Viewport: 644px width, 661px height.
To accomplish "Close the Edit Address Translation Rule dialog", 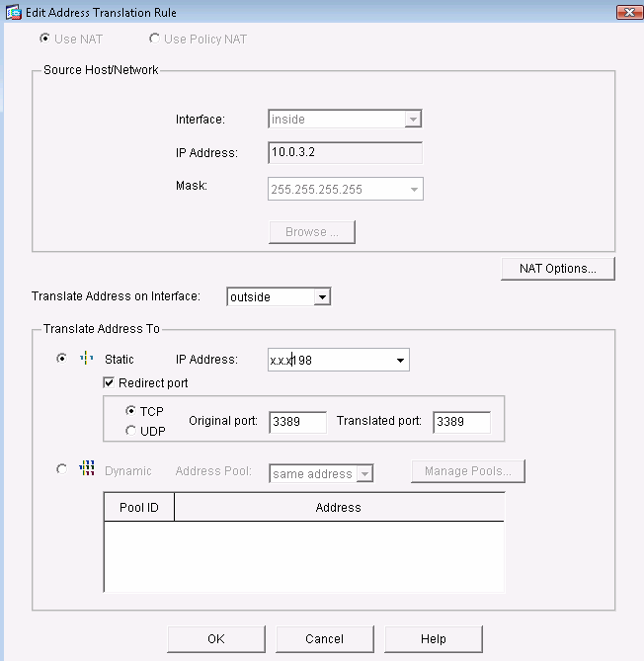I will 629,12.
